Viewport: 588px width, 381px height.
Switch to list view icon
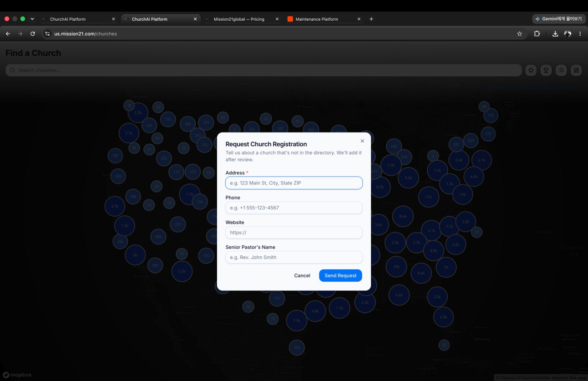click(x=561, y=70)
